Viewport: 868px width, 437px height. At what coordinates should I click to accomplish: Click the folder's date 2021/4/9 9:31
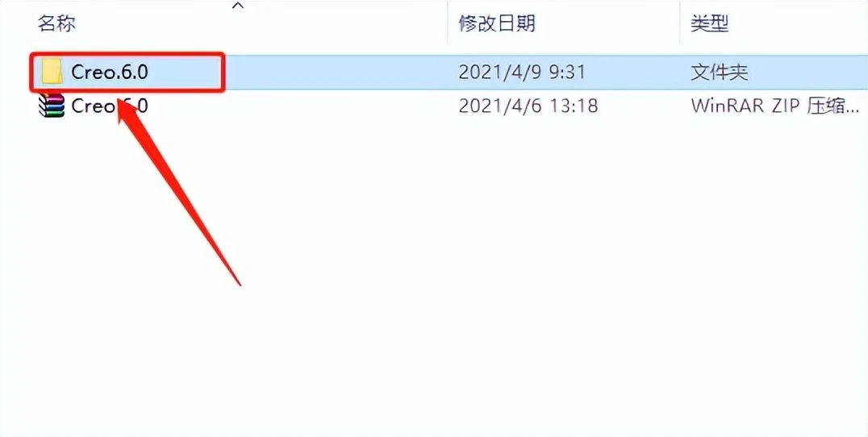click(521, 72)
